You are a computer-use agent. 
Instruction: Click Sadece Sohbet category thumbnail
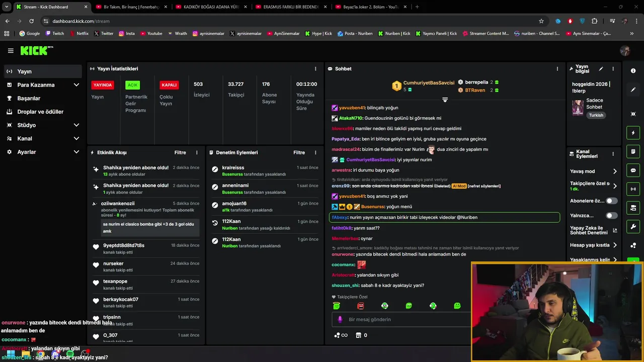(x=578, y=108)
